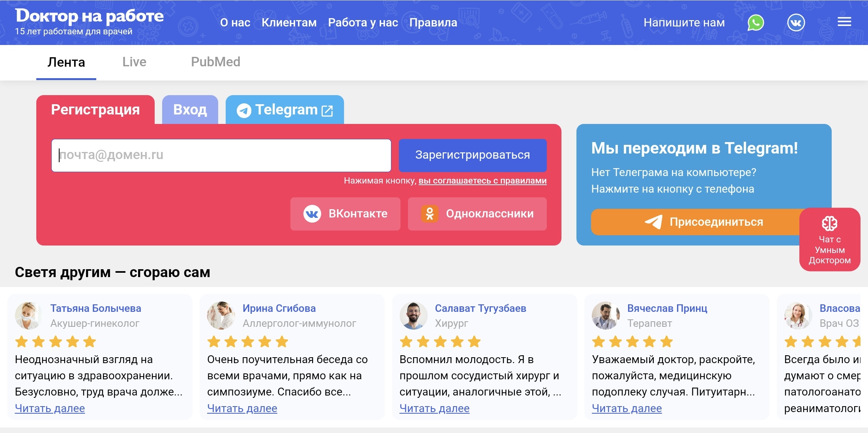The image size is (868, 433).
Task: Open Салават Тугузбаев avatar
Action: (x=413, y=316)
